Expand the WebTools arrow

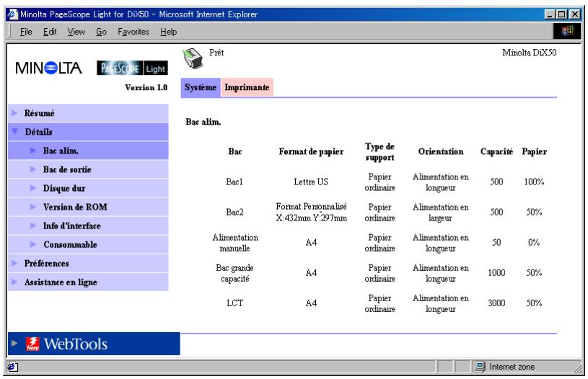(x=14, y=343)
